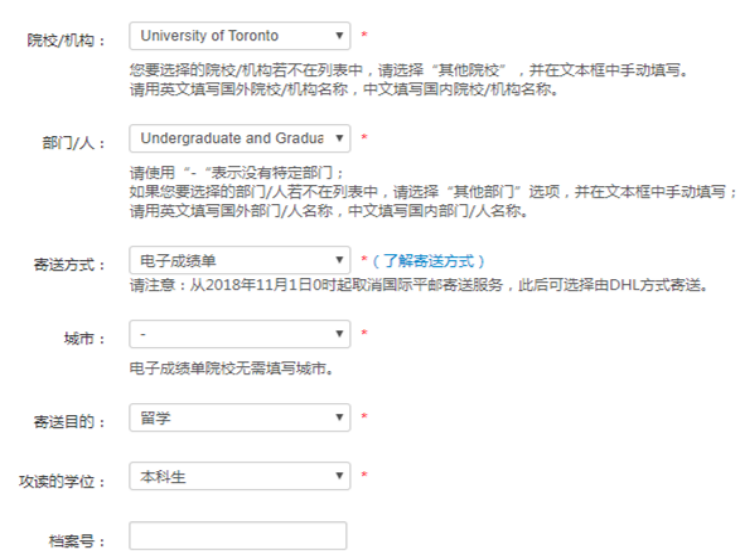The height and width of the screenshot is (552, 740).
Task: Click the arrow on 寄送方式 dropdown
Action: (x=340, y=261)
